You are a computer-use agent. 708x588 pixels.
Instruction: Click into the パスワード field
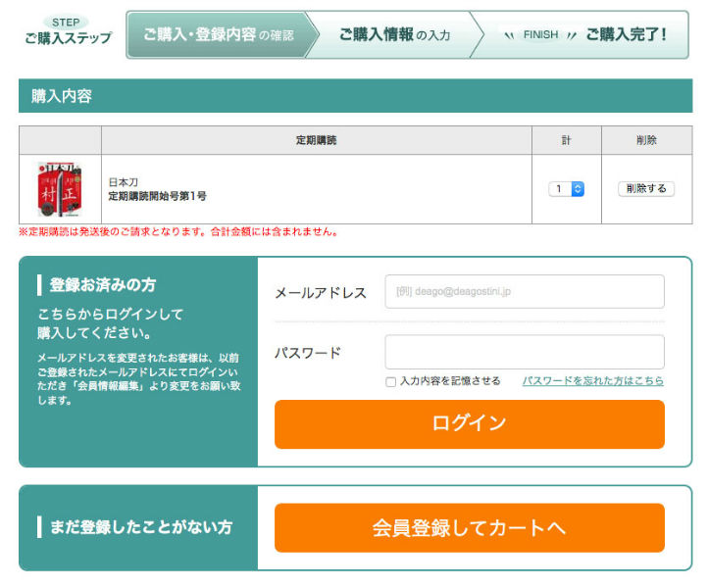click(x=524, y=352)
